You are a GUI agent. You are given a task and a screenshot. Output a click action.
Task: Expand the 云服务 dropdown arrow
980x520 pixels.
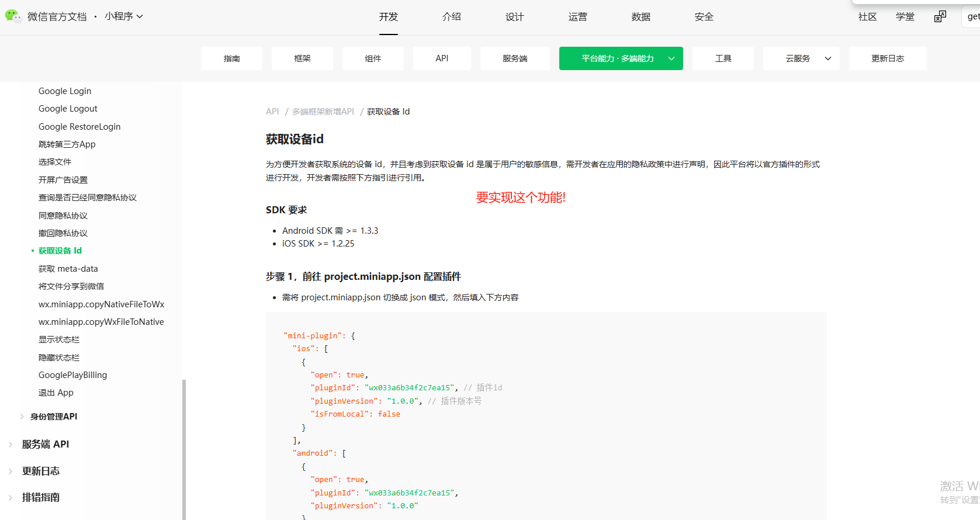[828, 58]
